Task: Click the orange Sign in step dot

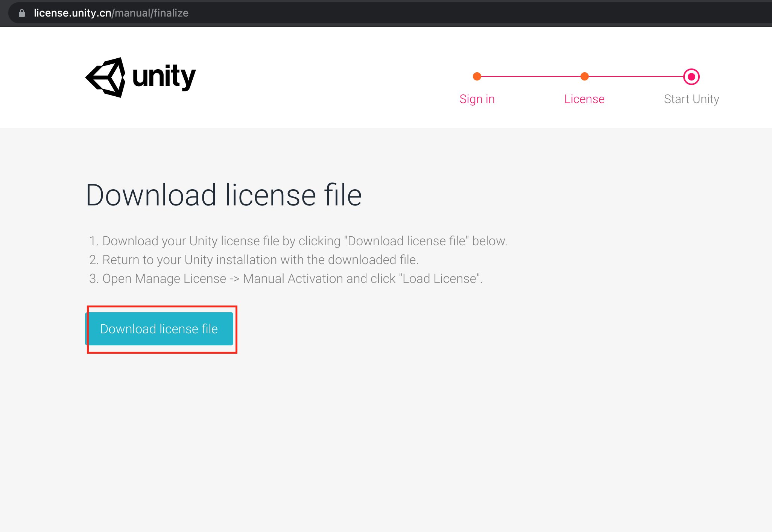Action: click(x=477, y=76)
